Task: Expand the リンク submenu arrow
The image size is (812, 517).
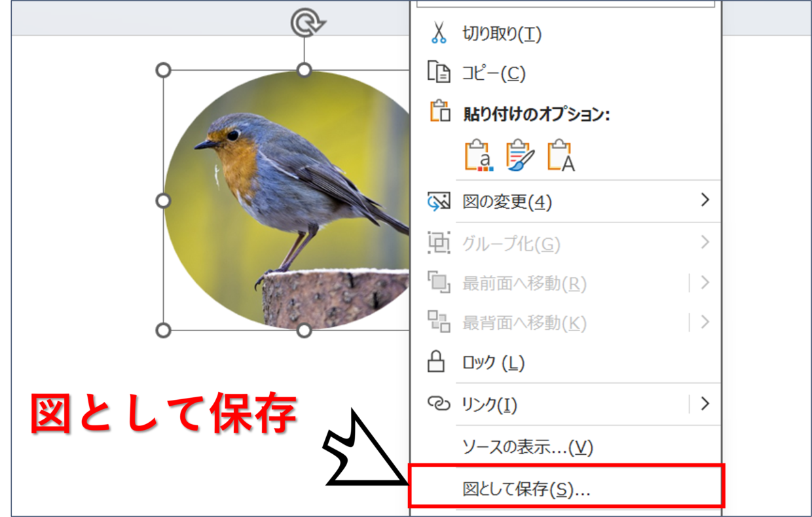Action: point(705,403)
